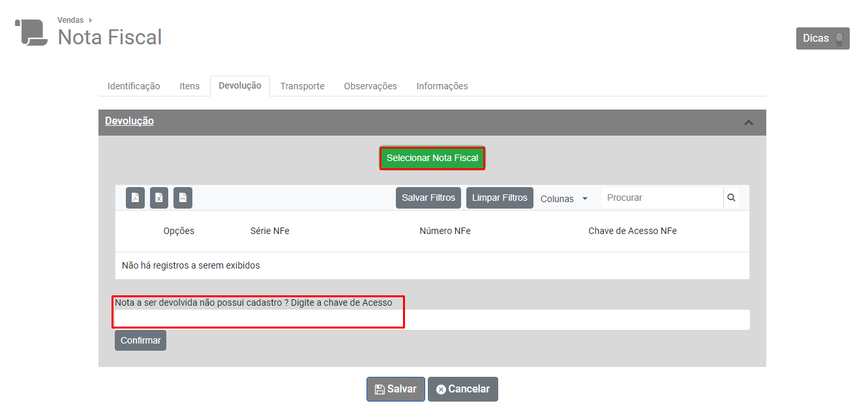This screenshot has height=412, width=868.
Task: Click 'Não há registros a serem exibidos' text
Action: (191, 265)
